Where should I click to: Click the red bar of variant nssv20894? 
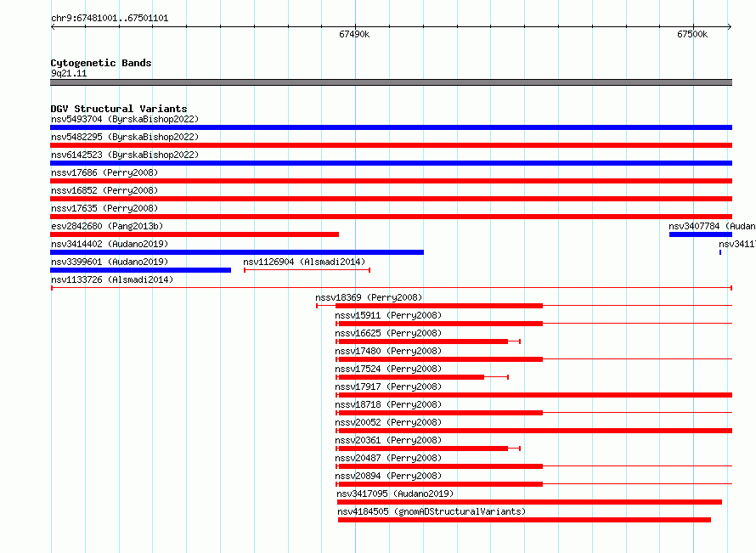coord(439,484)
